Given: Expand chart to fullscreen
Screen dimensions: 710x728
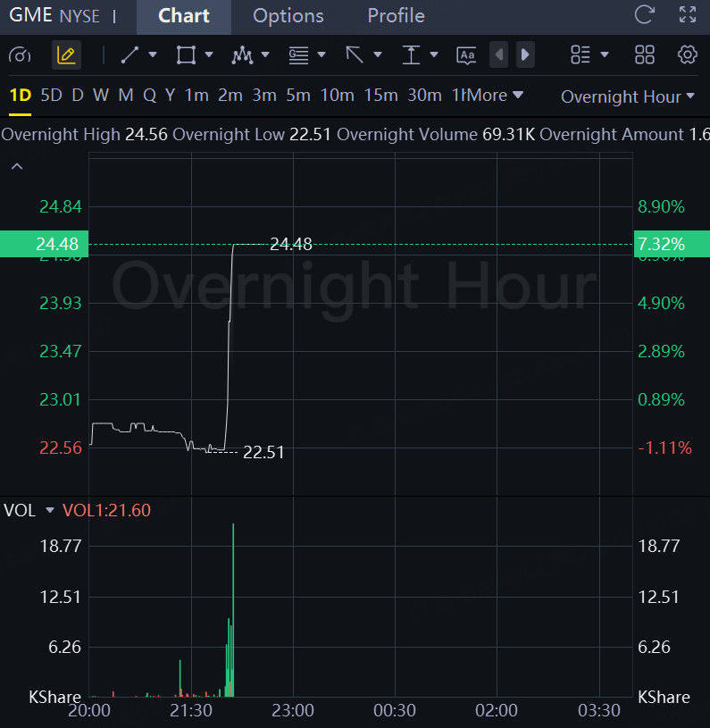Looking at the screenshot, I should (688, 15).
